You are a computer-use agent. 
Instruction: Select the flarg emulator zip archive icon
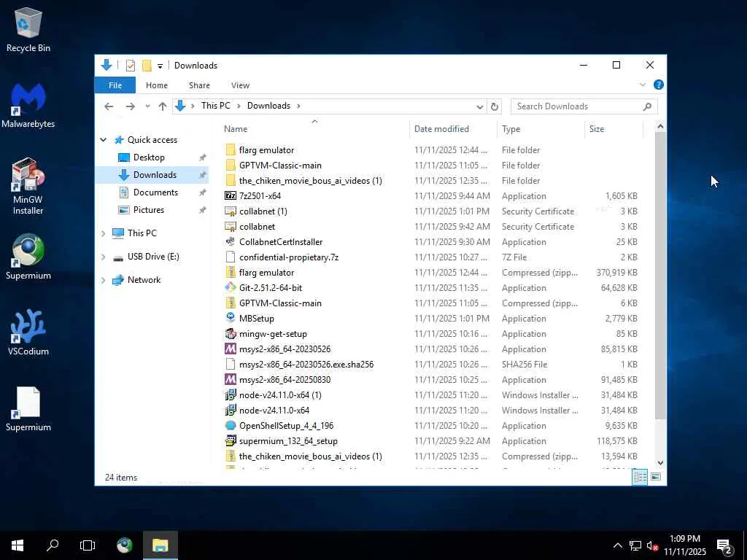coord(230,273)
